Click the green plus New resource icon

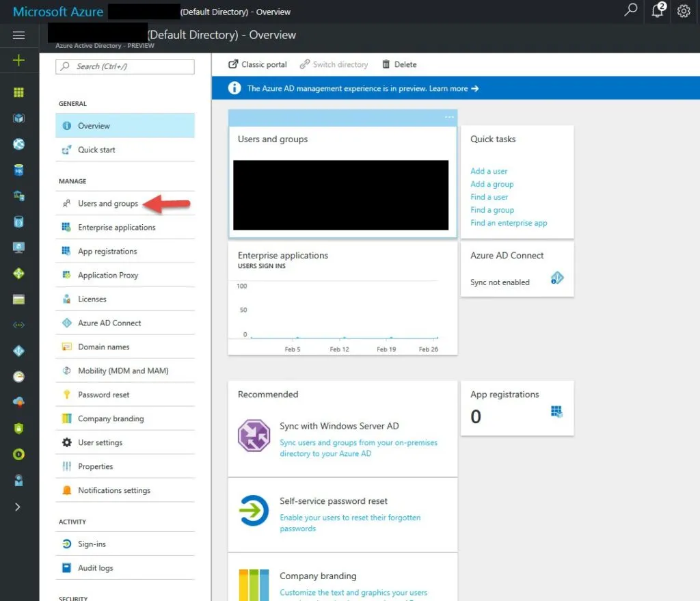click(x=19, y=61)
